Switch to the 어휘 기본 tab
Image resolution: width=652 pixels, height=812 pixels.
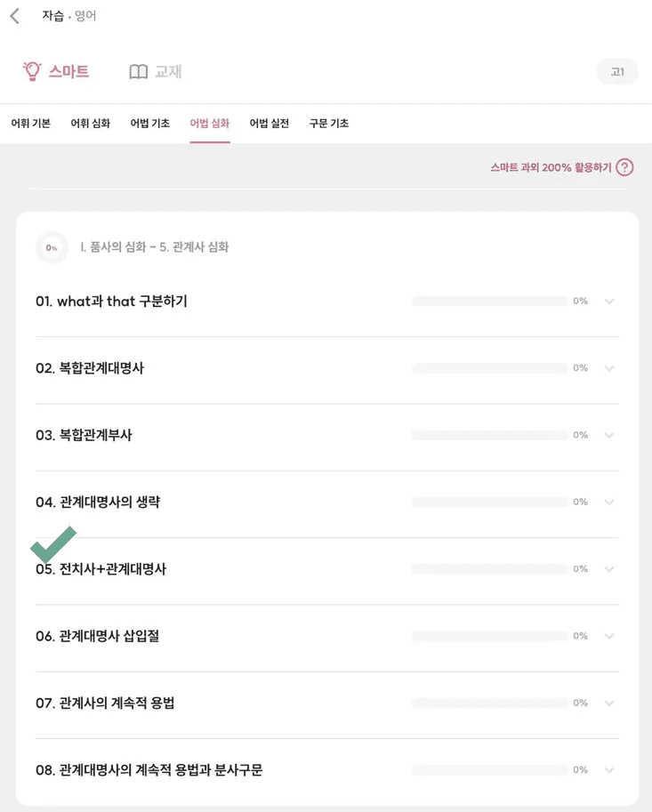click(x=30, y=124)
